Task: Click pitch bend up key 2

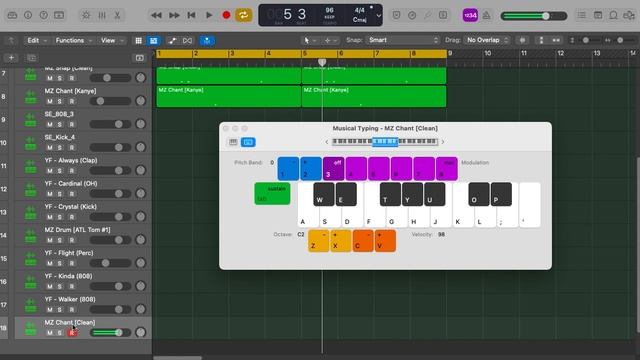Action: click(x=311, y=169)
